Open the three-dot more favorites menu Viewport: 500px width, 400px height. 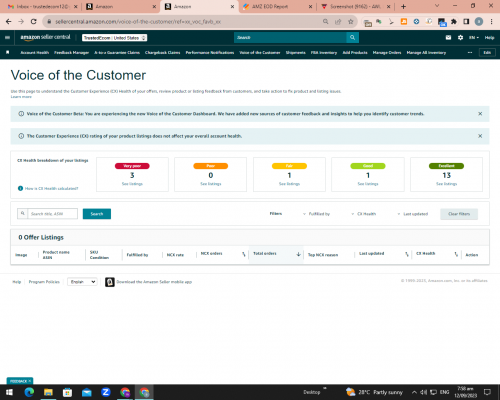point(470,53)
